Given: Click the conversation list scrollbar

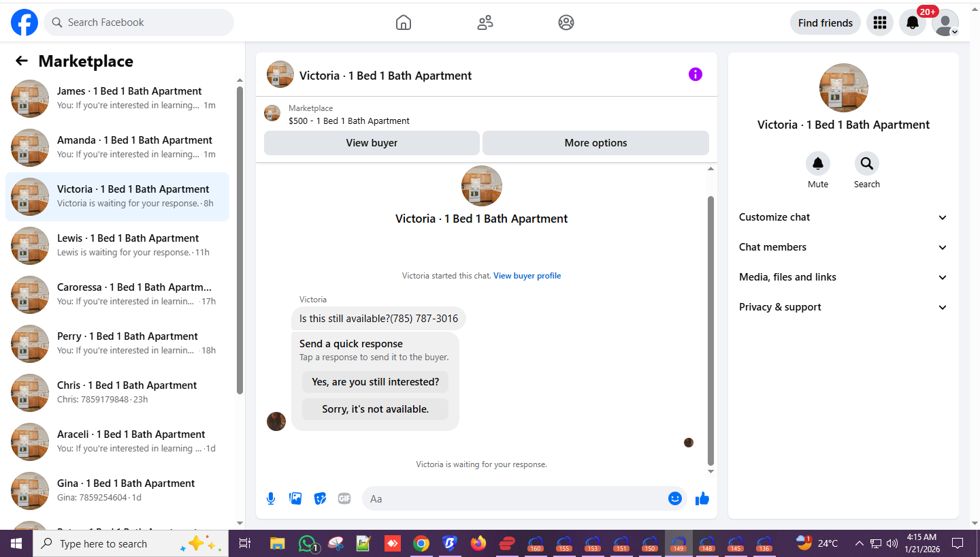Looking at the screenshot, I should click(240, 240).
